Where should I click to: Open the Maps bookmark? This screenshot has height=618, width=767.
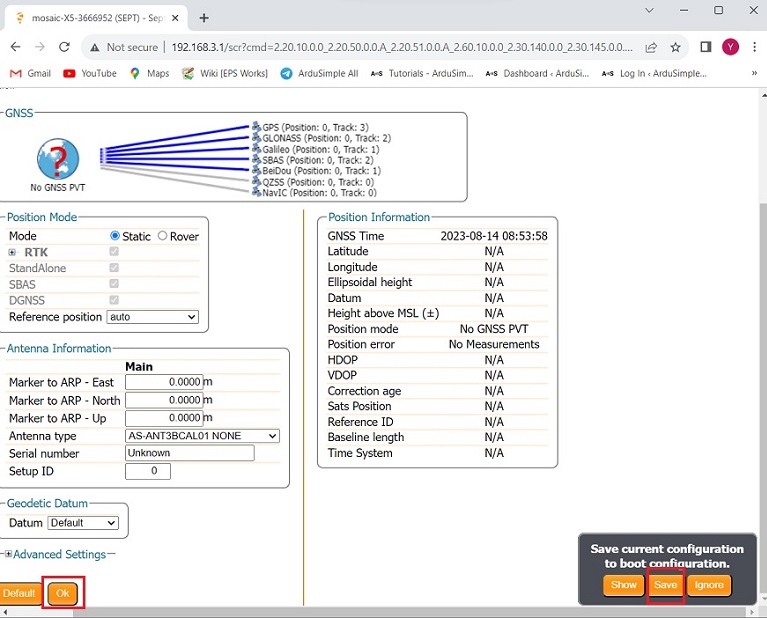coord(149,73)
